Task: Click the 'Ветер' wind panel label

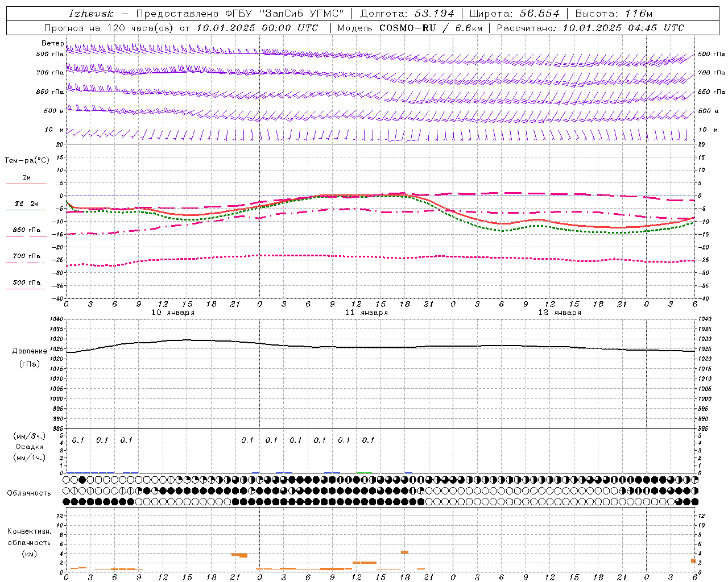Action: (x=52, y=43)
